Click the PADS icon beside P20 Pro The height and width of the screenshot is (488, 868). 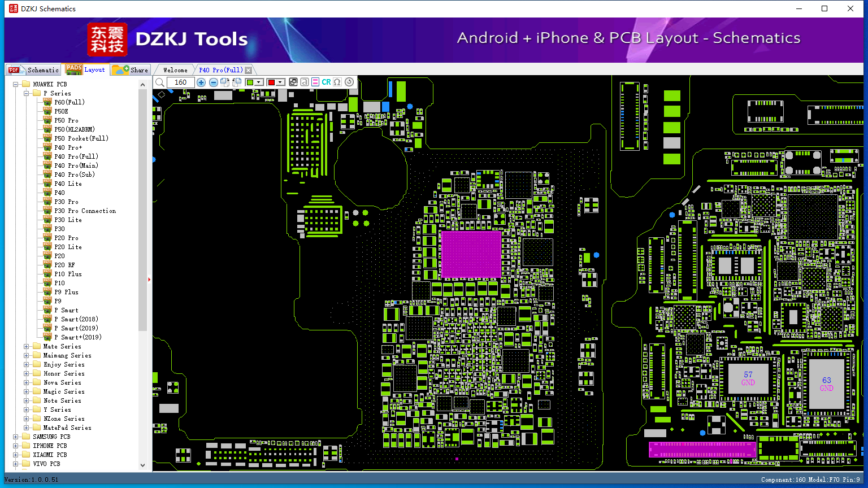pyautogui.click(x=47, y=238)
